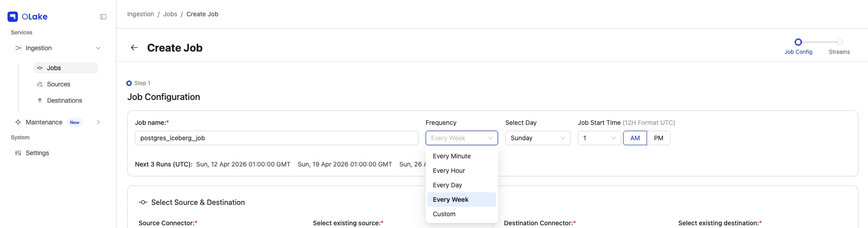The width and height of the screenshot is (868, 228).
Task: Click the Select existing destination label
Action: click(720, 223)
